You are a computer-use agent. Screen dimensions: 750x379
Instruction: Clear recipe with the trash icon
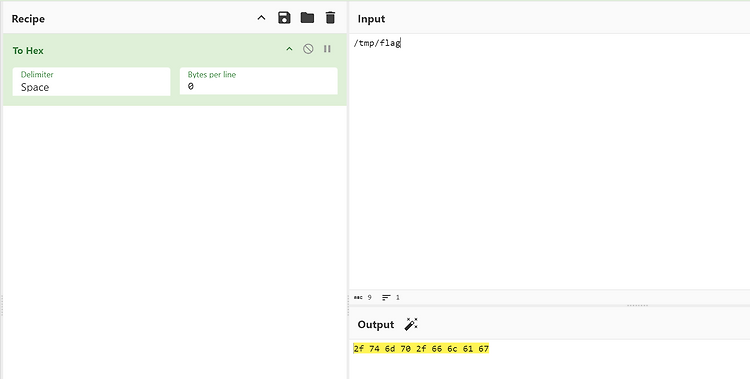click(330, 18)
